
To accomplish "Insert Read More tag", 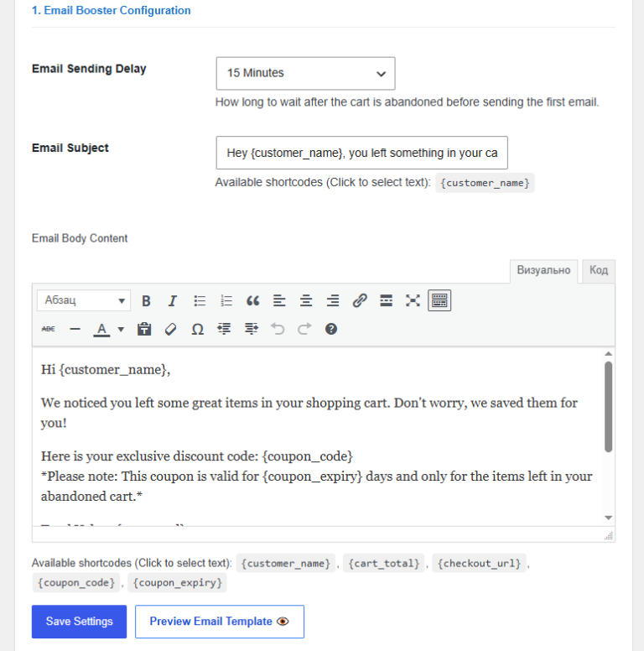I will [x=387, y=300].
